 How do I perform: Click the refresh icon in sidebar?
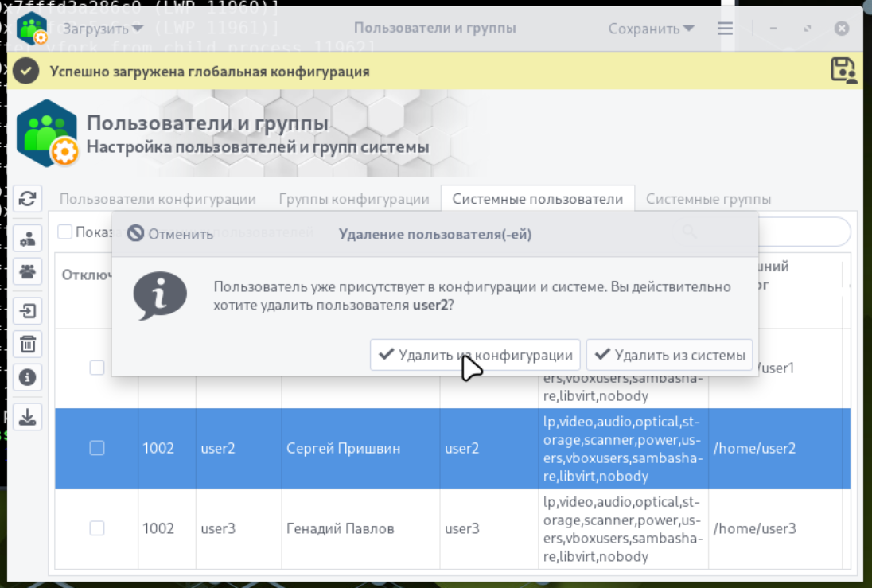(x=27, y=199)
